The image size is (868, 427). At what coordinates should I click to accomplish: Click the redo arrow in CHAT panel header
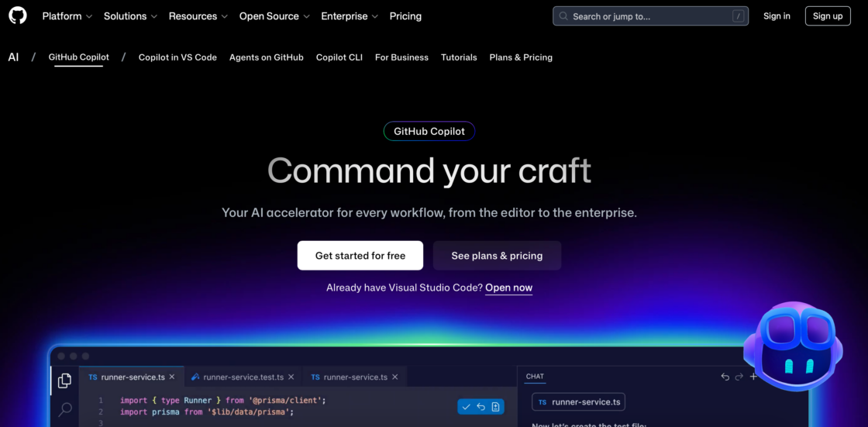point(739,377)
